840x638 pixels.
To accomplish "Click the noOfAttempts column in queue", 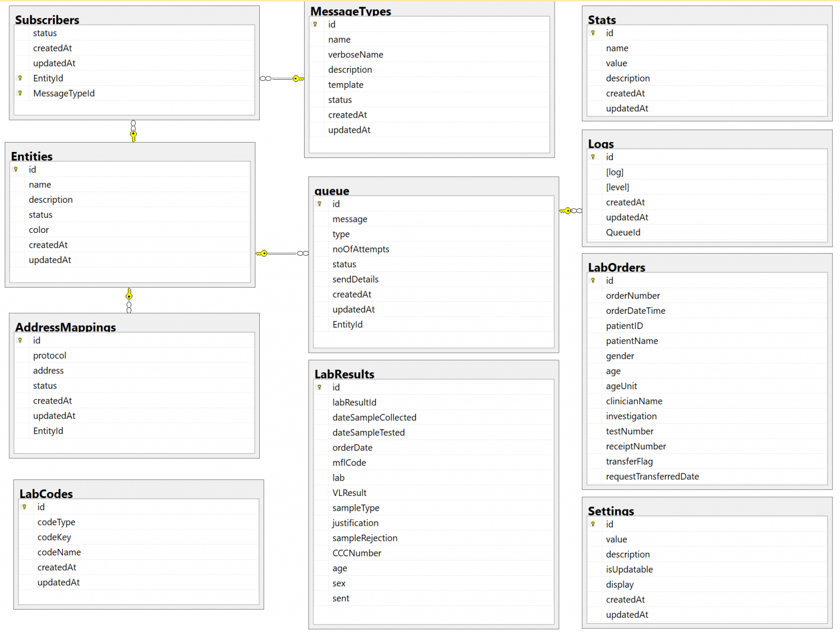I will [434, 249].
